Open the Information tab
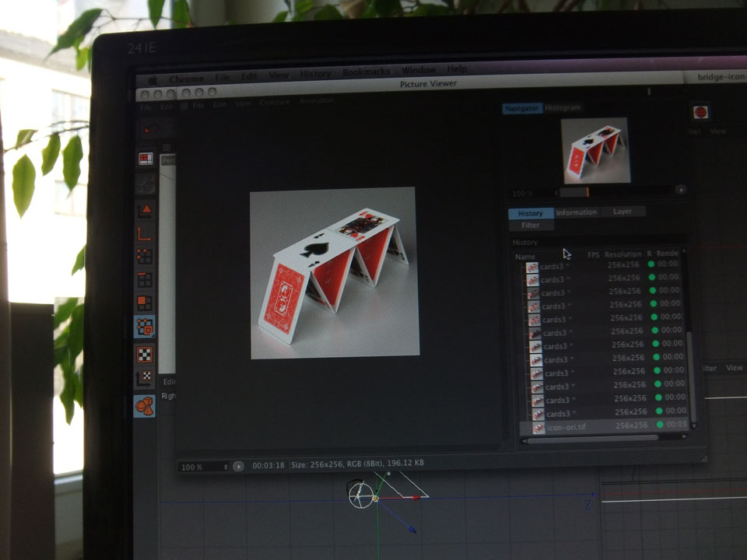The width and height of the screenshot is (747, 560). click(x=577, y=212)
